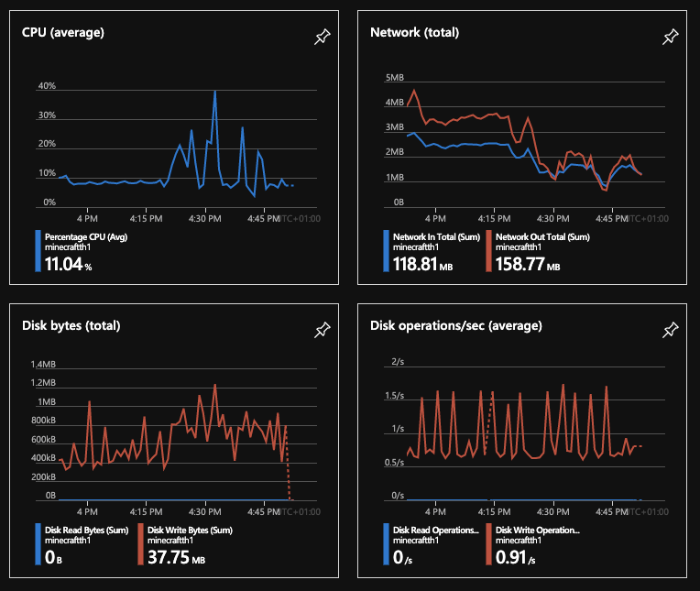The height and width of the screenshot is (591, 700).
Task: Select the Network In Total (Sum) label
Action: click(436, 237)
